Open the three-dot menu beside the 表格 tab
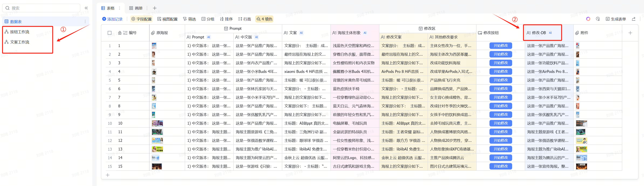This screenshot has height=186, width=644. click(x=119, y=8)
